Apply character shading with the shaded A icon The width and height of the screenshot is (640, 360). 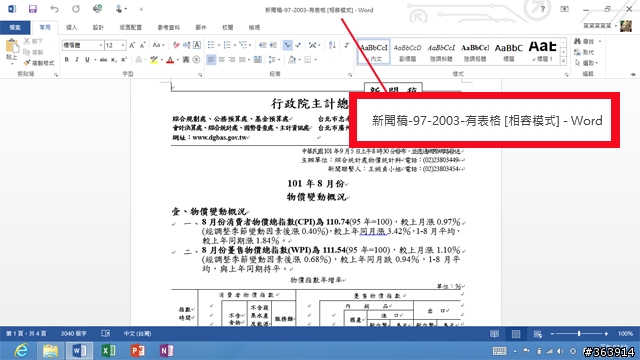click(x=186, y=60)
